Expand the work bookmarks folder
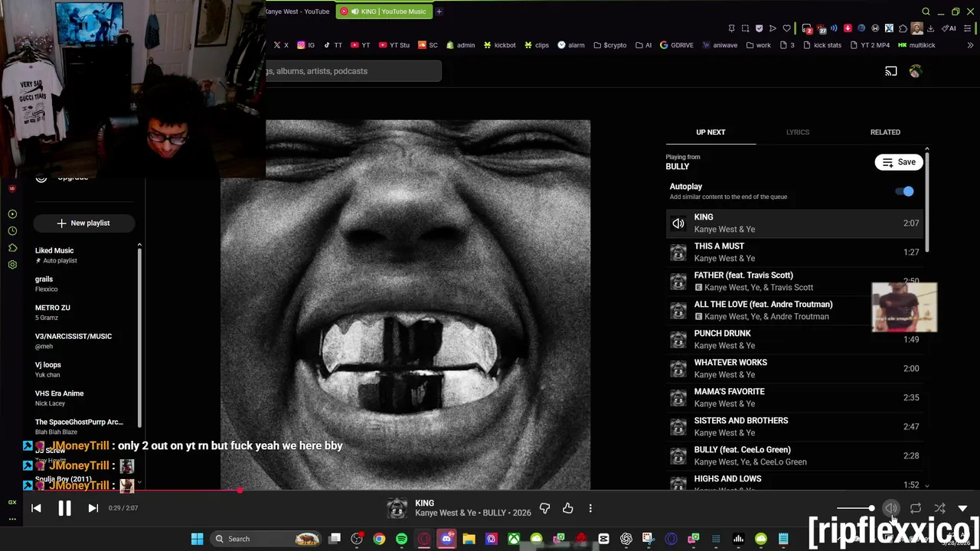 758,45
